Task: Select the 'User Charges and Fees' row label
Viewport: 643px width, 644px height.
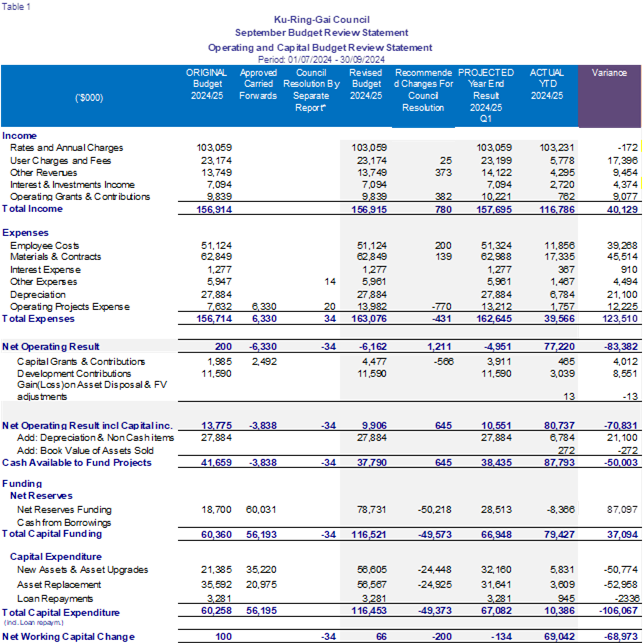Action: click(60, 161)
